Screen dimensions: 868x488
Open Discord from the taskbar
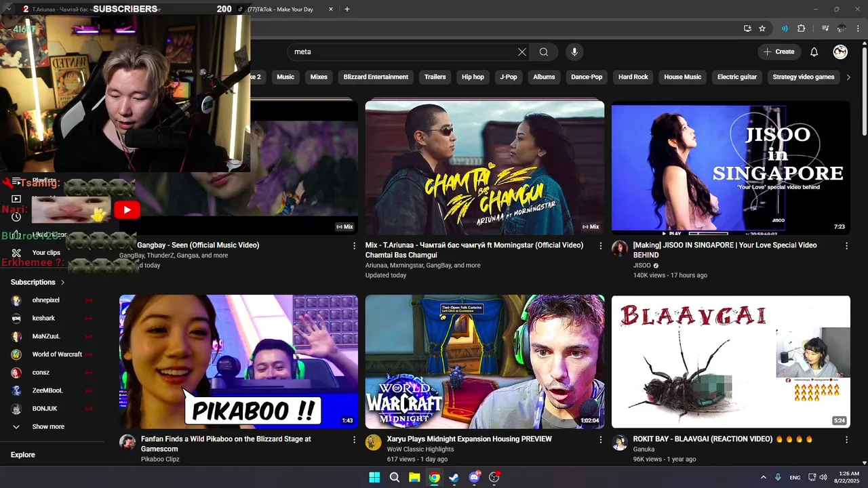(x=475, y=477)
